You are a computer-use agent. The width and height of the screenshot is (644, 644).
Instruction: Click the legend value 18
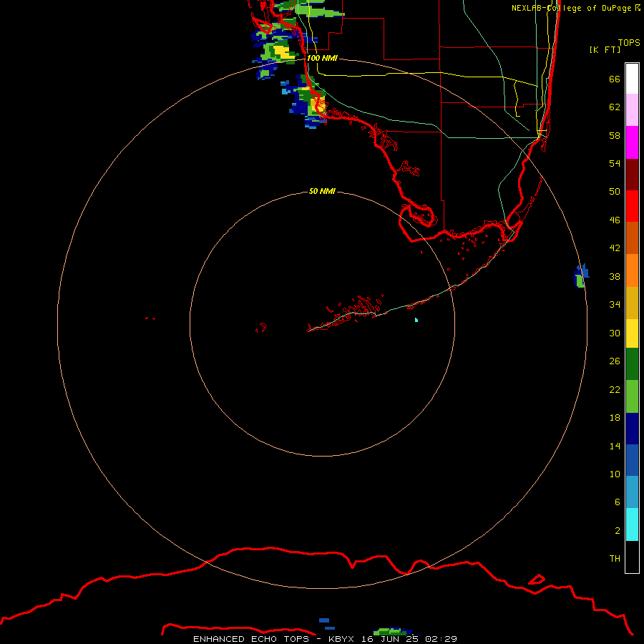(x=615, y=418)
